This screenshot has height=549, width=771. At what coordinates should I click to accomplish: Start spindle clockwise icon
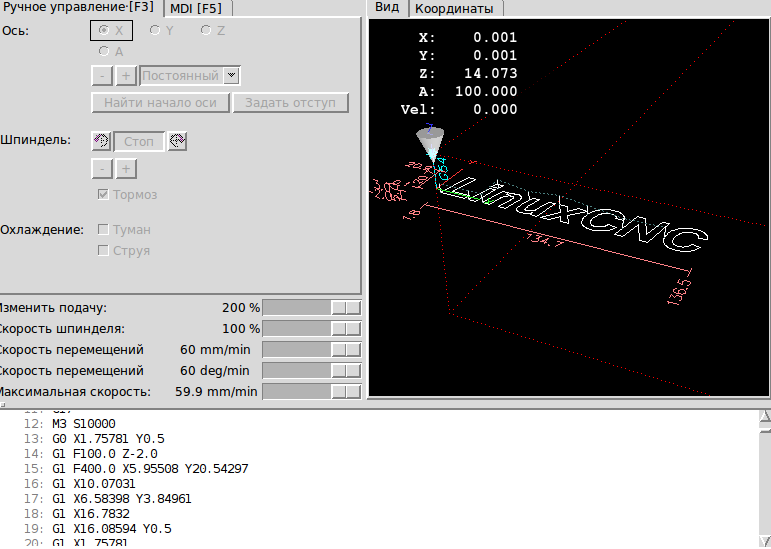tap(177, 141)
